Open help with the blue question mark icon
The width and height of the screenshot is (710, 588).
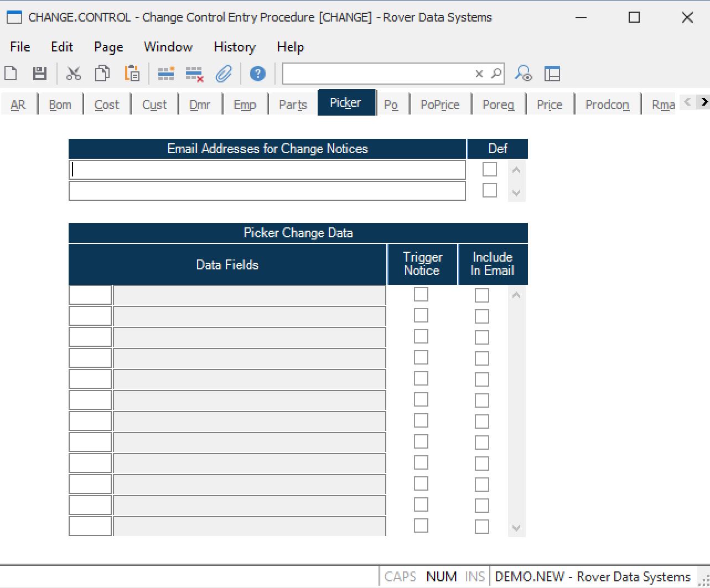click(x=257, y=74)
